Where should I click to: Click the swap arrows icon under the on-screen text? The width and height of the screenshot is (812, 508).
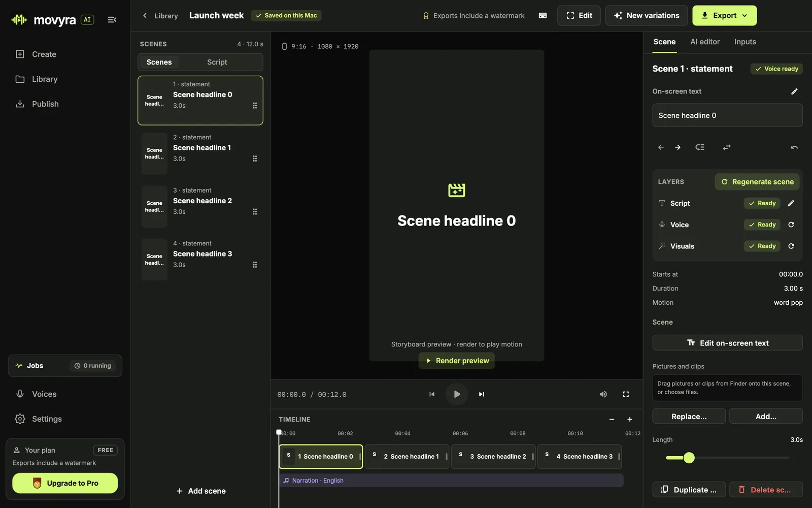(727, 147)
